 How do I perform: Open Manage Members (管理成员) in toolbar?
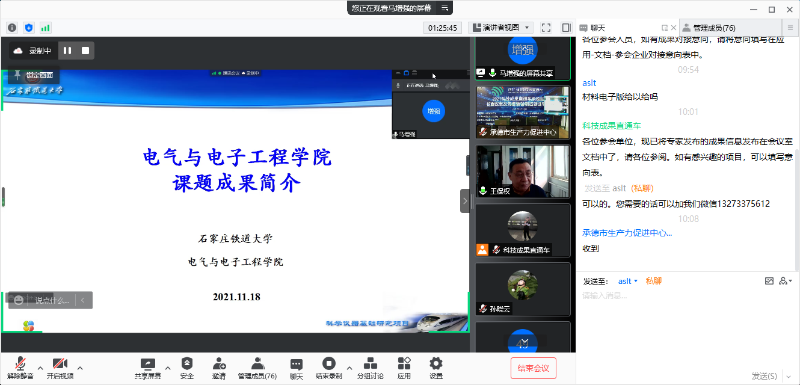pos(258,368)
